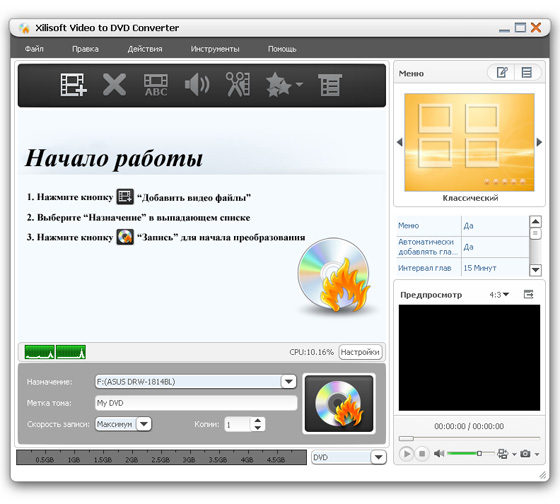
Task: Click the volume label My DVD field
Action: 196,403
